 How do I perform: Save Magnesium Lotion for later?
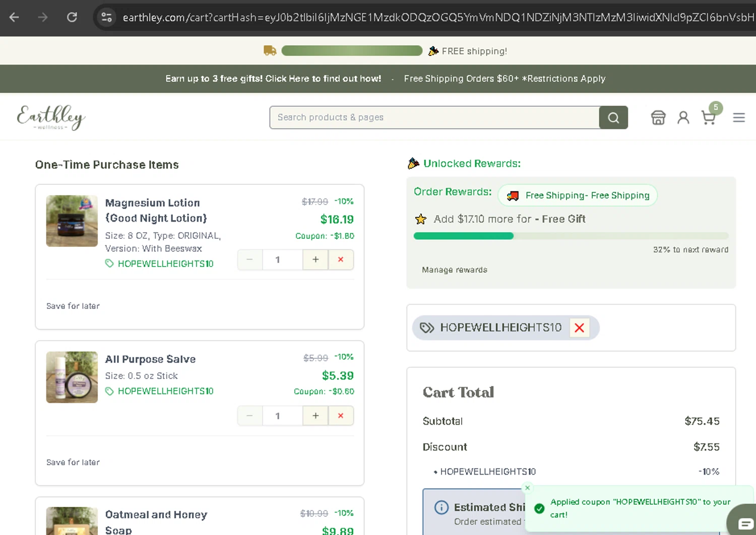point(73,306)
